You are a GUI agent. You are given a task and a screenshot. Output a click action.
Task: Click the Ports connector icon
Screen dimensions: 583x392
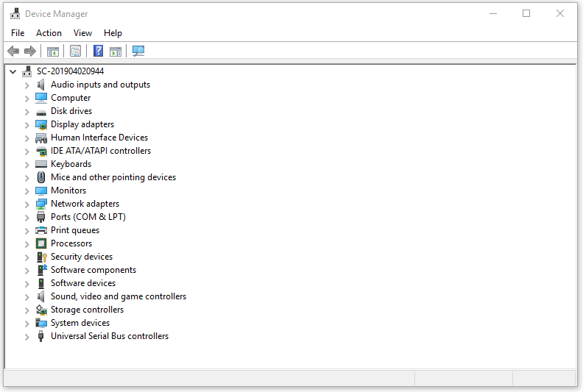41,217
